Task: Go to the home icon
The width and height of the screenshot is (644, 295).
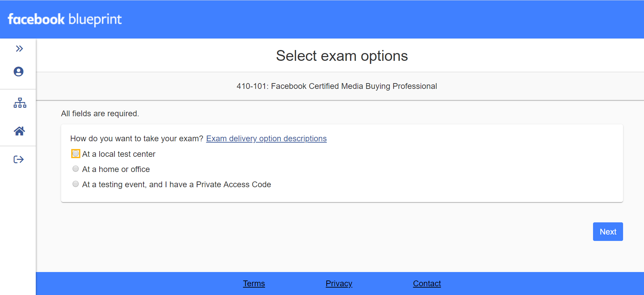Action: tap(19, 131)
